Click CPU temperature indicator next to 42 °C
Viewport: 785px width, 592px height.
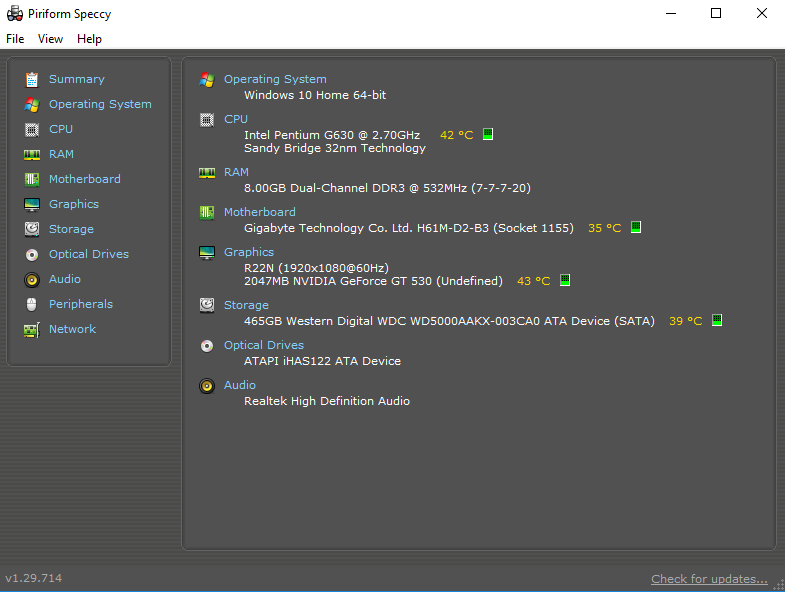click(488, 135)
